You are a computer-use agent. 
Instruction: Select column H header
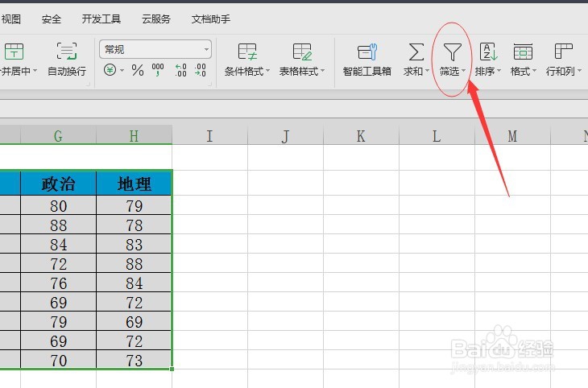coord(135,136)
